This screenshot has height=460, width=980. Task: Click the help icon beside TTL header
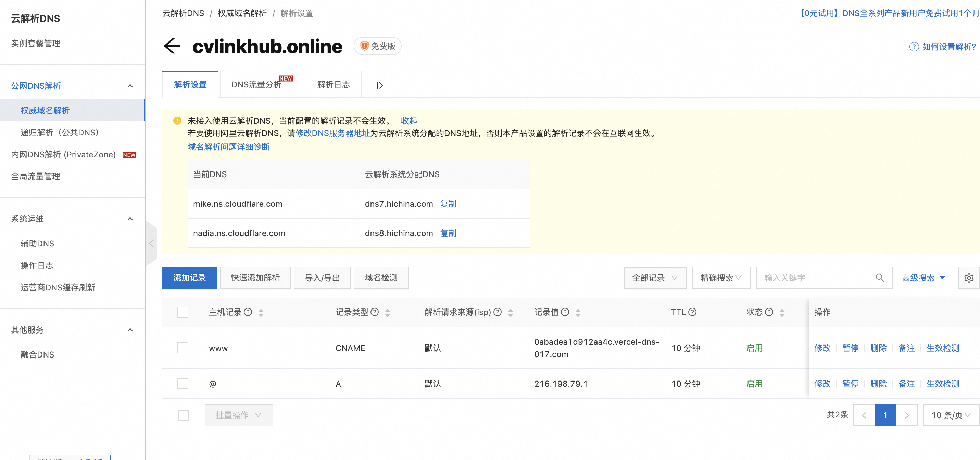click(x=692, y=312)
